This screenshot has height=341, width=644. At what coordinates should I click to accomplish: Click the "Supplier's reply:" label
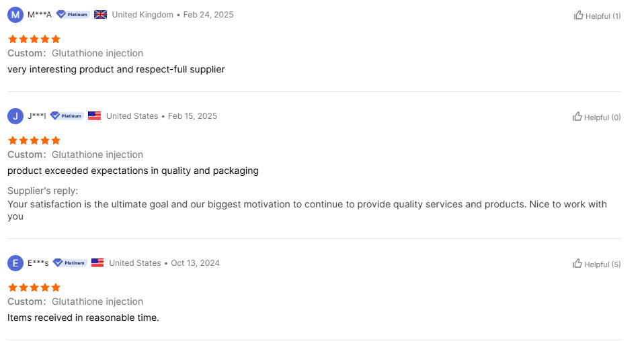(x=42, y=191)
